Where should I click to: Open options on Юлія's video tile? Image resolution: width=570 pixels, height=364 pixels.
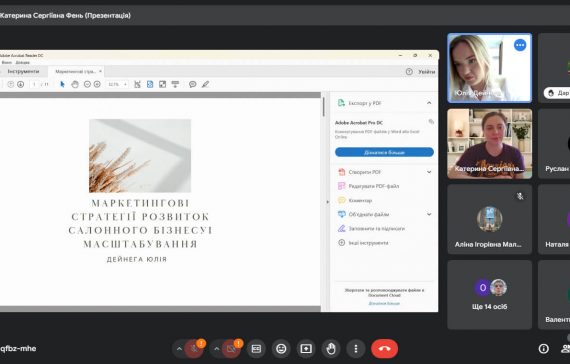click(x=520, y=45)
